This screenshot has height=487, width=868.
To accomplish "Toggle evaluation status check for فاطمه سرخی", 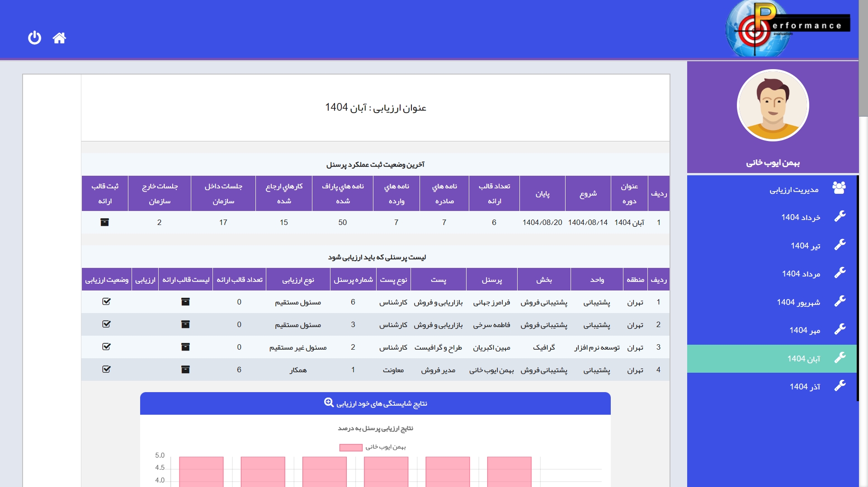I will (106, 324).
